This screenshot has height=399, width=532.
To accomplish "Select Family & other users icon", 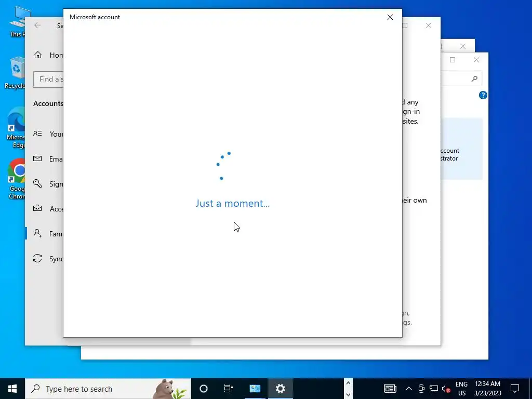I will point(37,233).
